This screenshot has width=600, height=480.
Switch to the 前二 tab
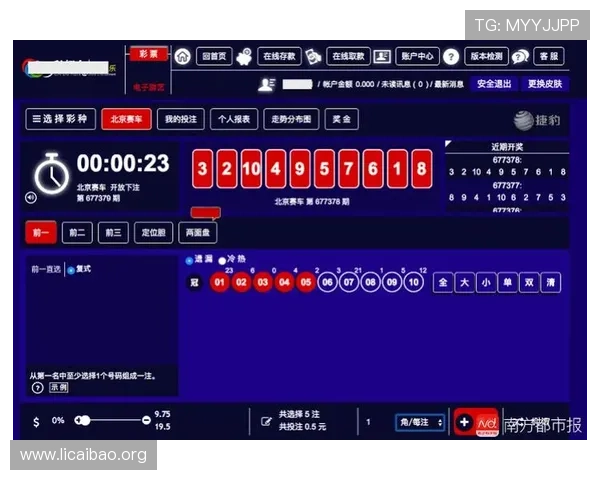point(77,233)
